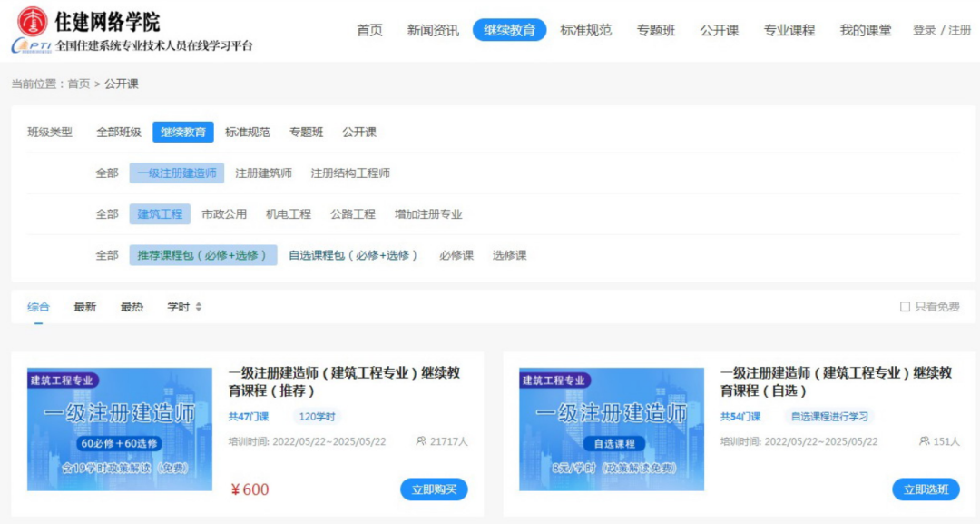
Task: Switch sorting to 最新
Action: pyautogui.click(x=84, y=307)
